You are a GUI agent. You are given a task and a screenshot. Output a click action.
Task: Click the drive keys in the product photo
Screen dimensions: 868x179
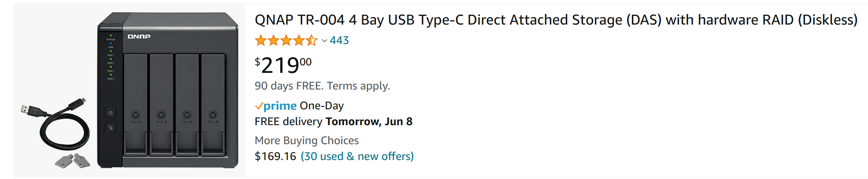click(x=73, y=161)
